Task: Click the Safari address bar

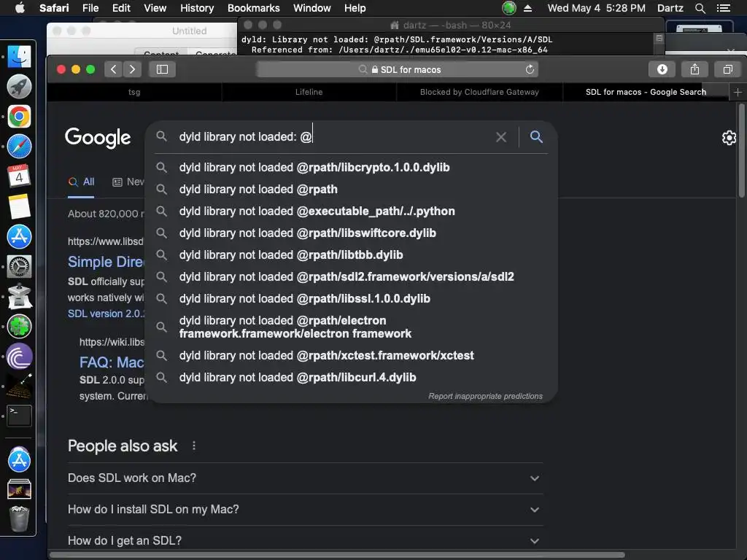Action: click(398, 69)
